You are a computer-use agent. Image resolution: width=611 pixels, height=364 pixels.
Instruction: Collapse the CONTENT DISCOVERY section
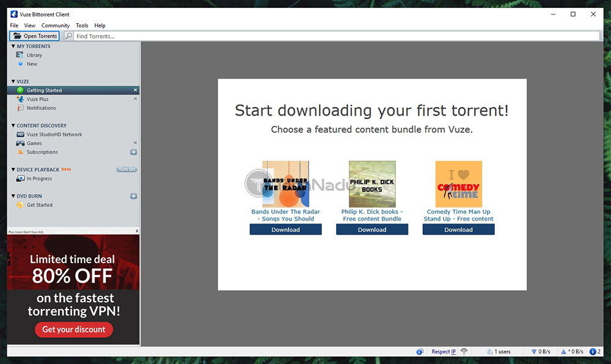pos(13,125)
